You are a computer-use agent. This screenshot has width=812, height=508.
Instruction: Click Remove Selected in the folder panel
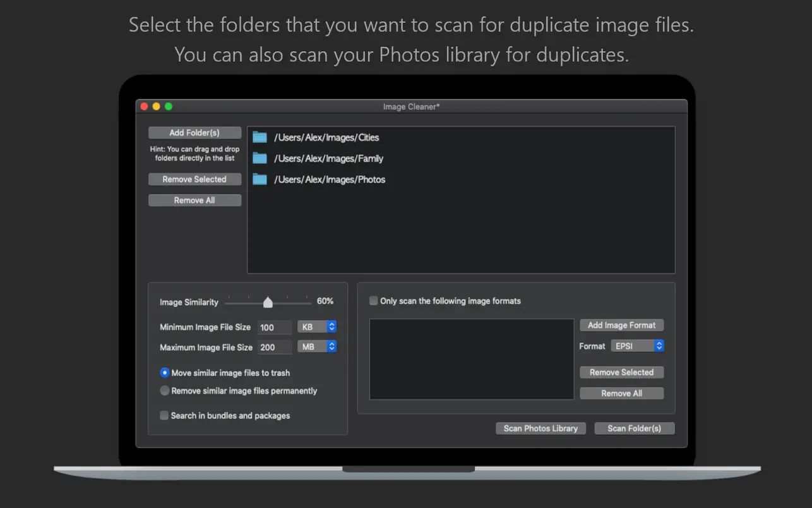pyautogui.click(x=194, y=179)
